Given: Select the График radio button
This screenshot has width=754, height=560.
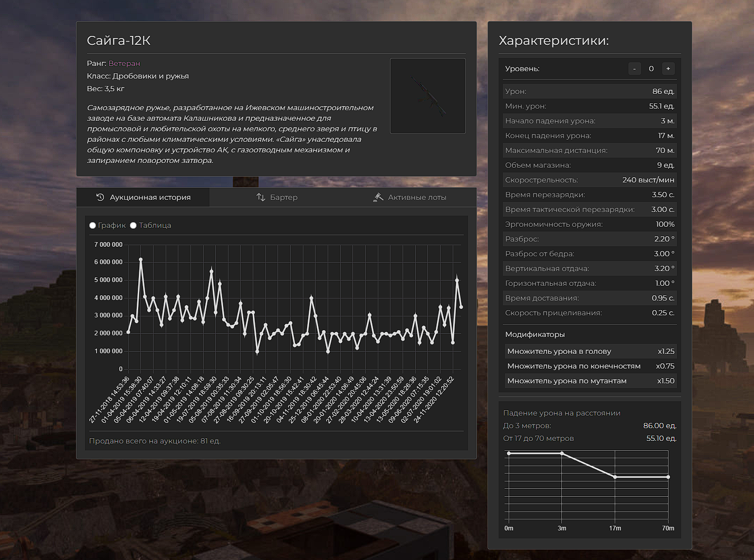Looking at the screenshot, I should coord(93,226).
